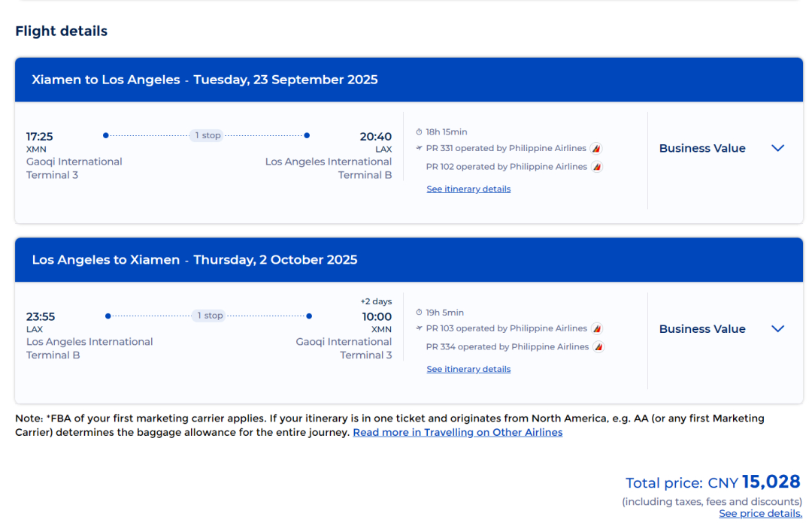Screen dimensions: 812x532
Task: Click the plane icon before PR 103
Action: click(420, 328)
